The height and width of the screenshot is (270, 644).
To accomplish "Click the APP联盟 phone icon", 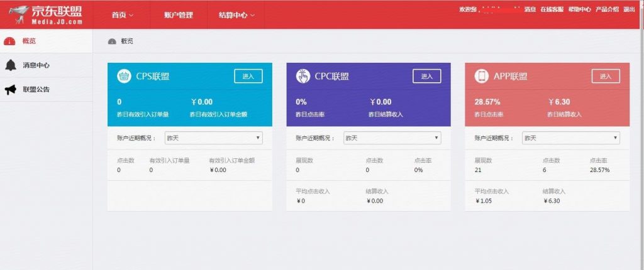I will 482,76.
